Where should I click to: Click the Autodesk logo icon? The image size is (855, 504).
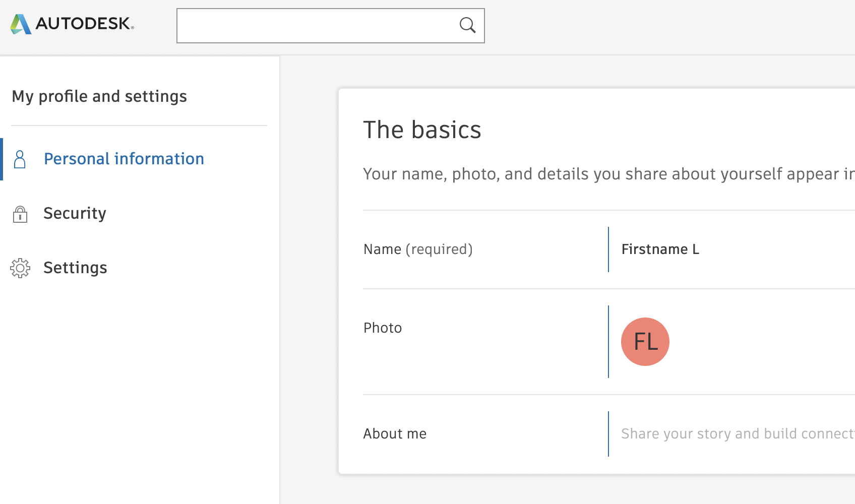21,24
